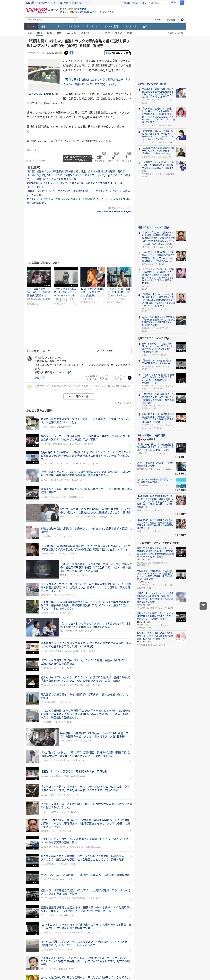Open 購入履歴 link
The width and height of the screenshot is (210, 980).
tap(171, 19)
